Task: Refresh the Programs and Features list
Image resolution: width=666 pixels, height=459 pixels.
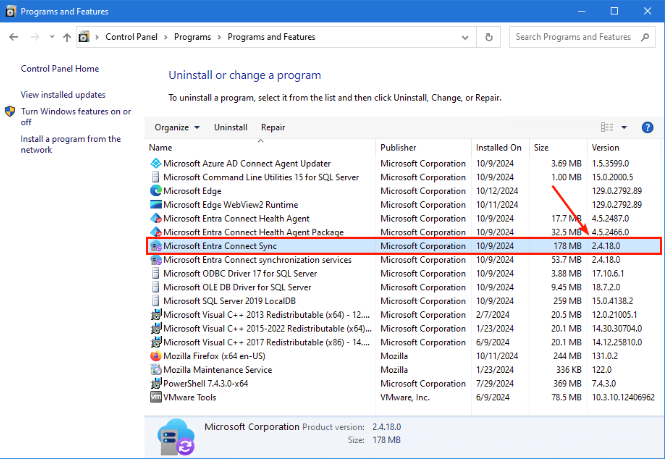Action: [489, 37]
